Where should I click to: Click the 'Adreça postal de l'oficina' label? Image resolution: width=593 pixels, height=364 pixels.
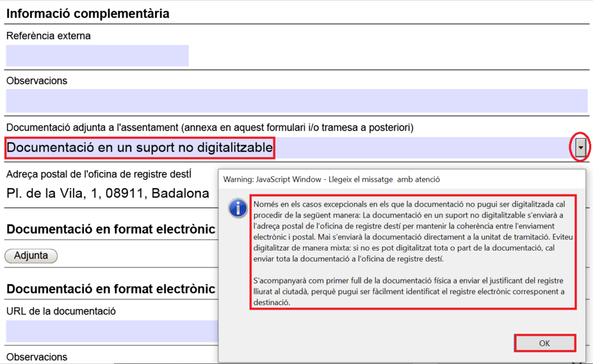tap(98, 174)
